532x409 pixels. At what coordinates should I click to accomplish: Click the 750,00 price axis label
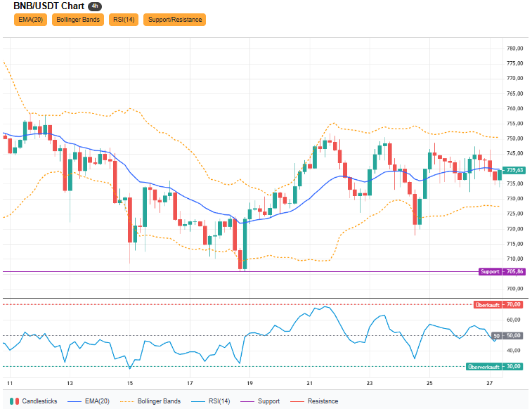click(x=514, y=138)
